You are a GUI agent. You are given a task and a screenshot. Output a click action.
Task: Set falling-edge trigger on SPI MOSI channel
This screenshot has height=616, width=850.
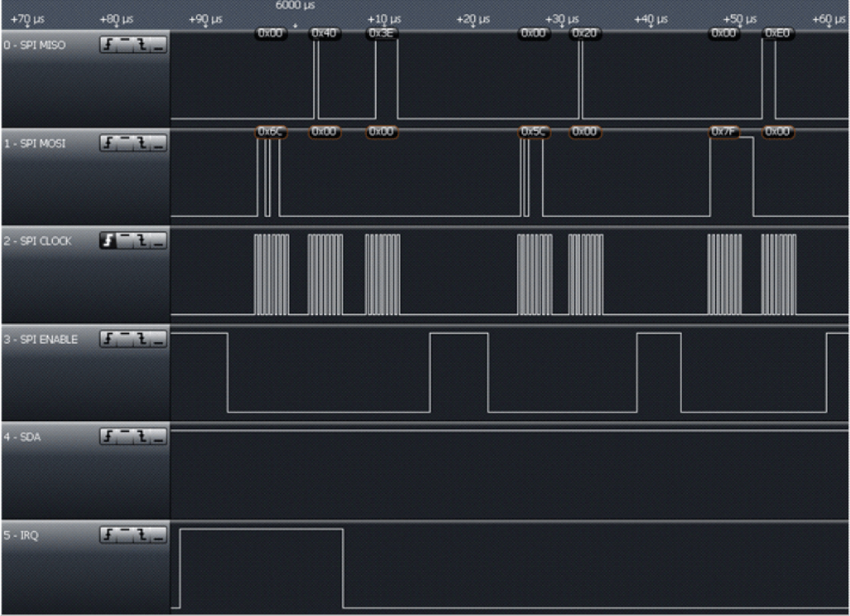click(x=142, y=143)
